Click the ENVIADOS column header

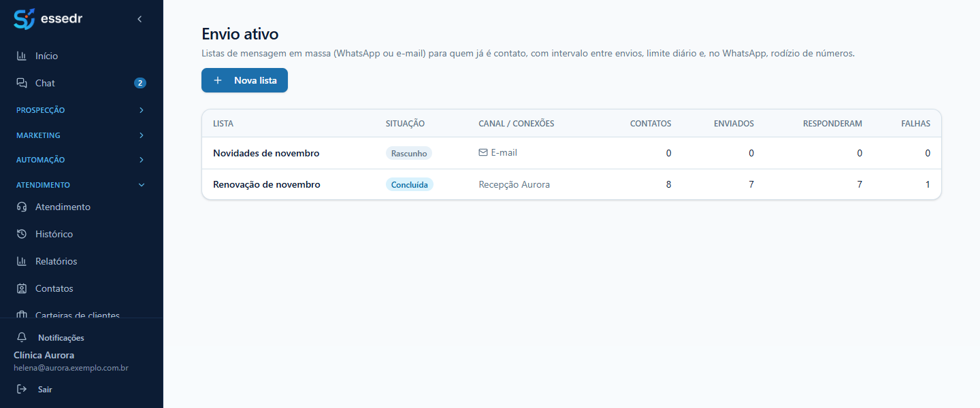pos(734,124)
